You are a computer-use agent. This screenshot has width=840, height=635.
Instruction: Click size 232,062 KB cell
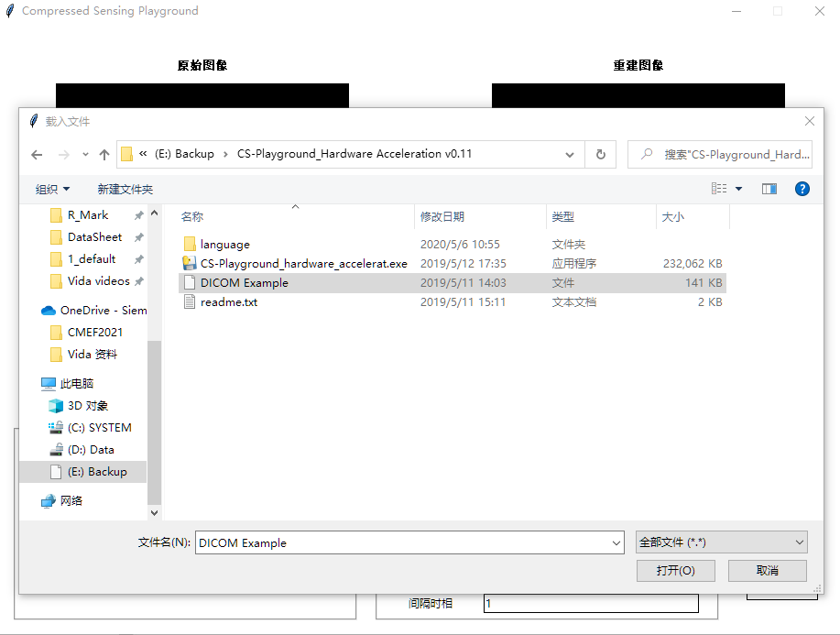pos(693,264)
